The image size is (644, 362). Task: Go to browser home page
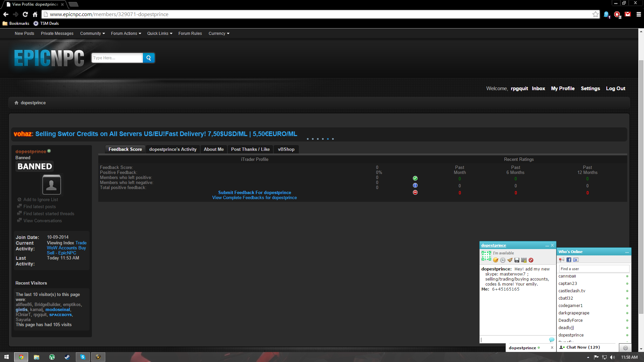(x=35, y=14)
